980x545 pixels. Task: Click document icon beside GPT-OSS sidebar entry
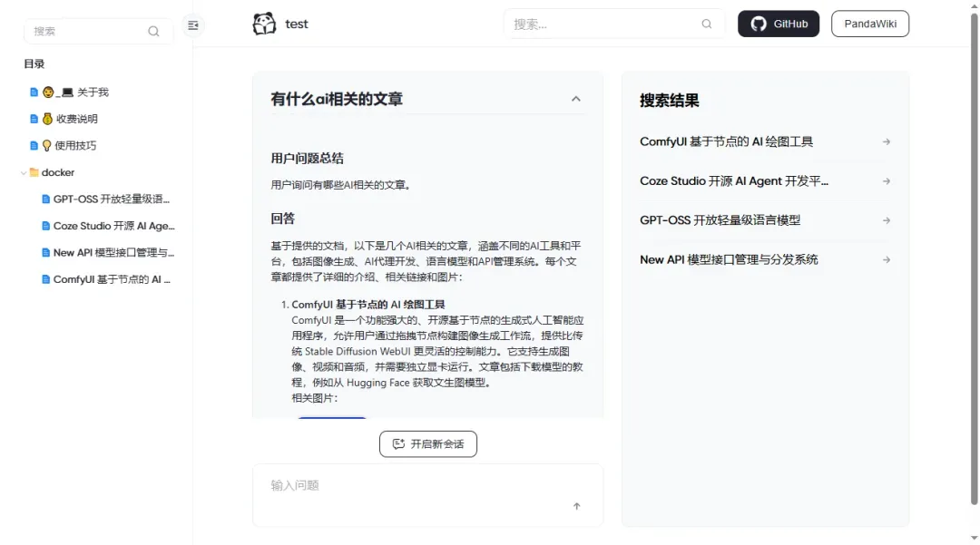[x=45, y=200]
